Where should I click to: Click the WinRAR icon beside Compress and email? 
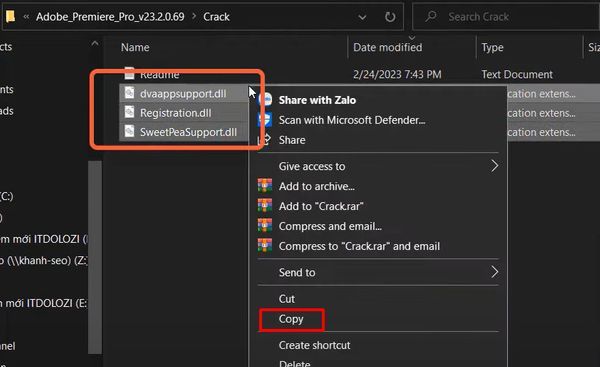(x=265, y=226)
